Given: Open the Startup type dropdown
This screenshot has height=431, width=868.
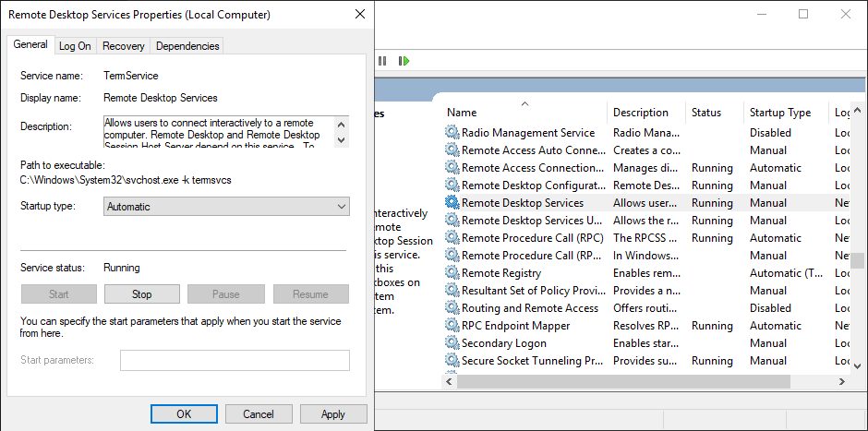Looking at the screenshot, I should pos(226,207).
